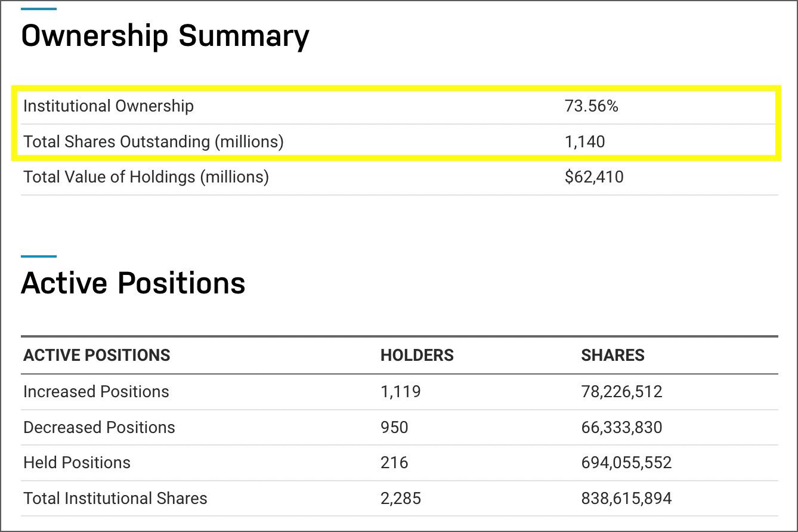Select the Total Institutional Shares row label

(115, 499)
